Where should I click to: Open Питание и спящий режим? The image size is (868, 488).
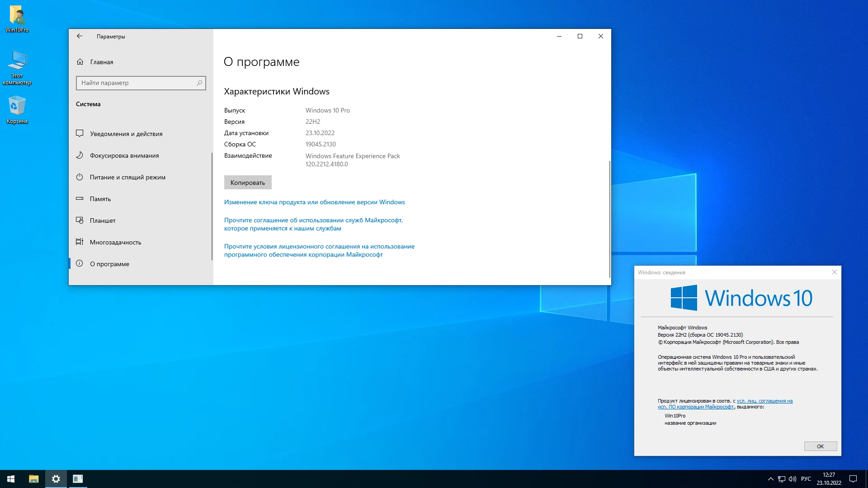tap(127, 177)
